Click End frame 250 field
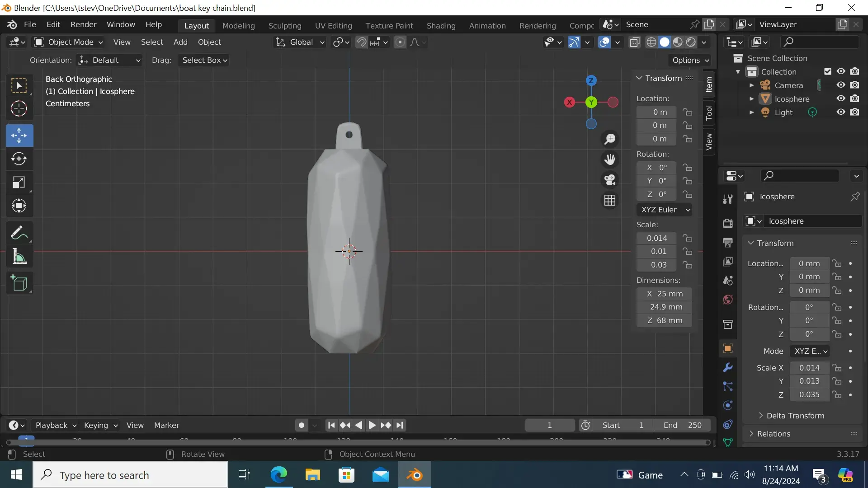This screenshot has width=868, height=488. point(682,425)
